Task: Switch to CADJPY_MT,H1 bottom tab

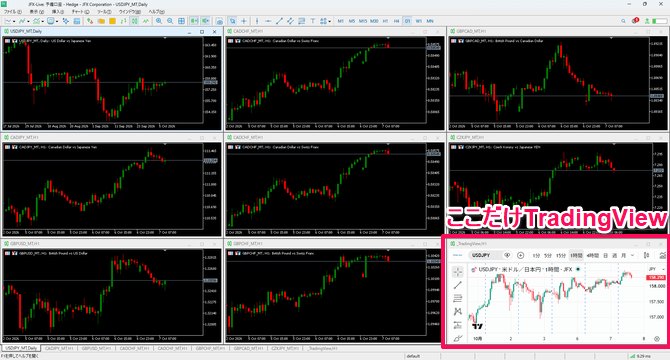Action: point(59,348)
